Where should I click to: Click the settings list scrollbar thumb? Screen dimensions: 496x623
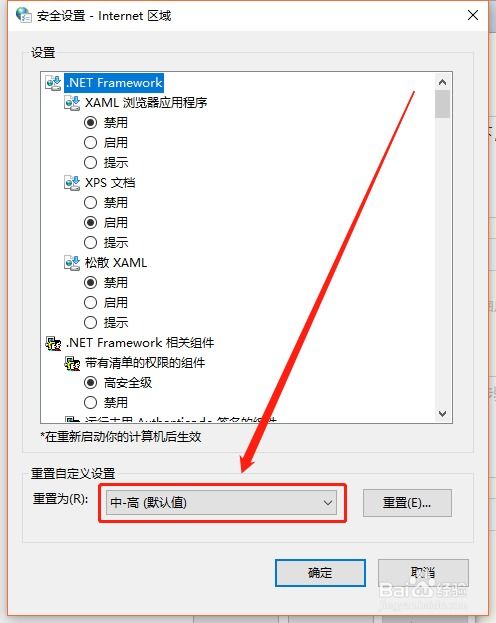(442, 104)
